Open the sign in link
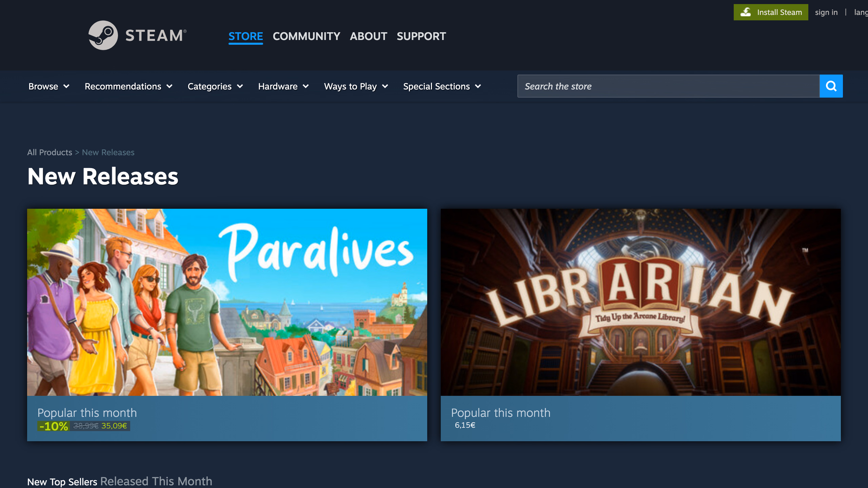Screen dimensions: 868x488 point(826,12)
